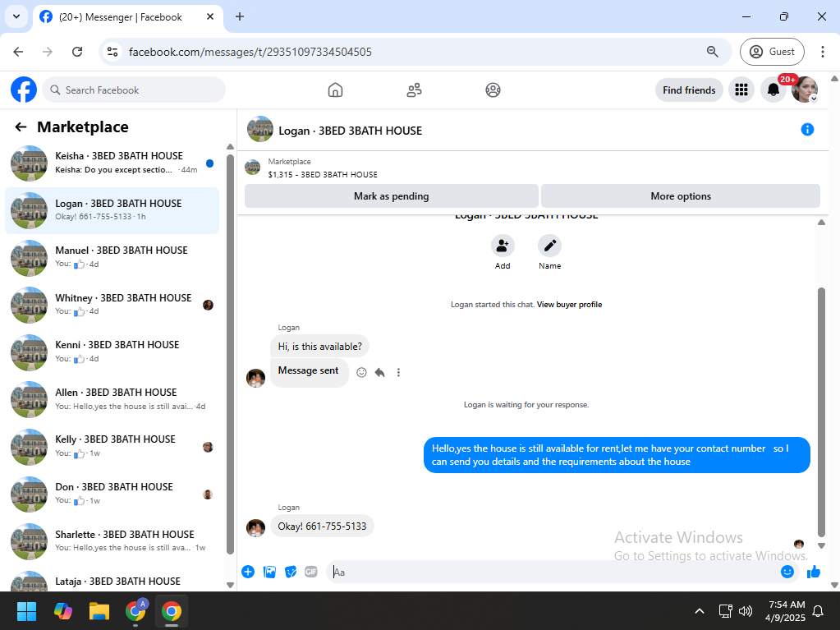Open the Friends icon in top navigation

click(x=414, y=90)
